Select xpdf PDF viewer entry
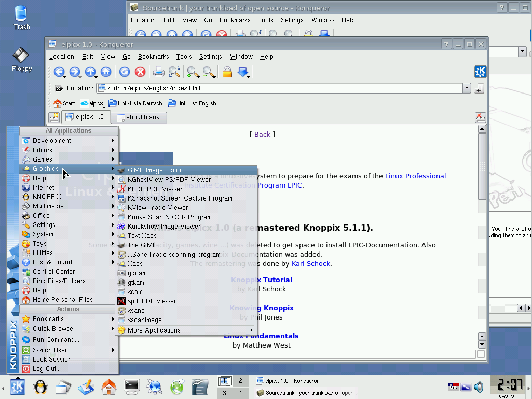 click(186, 301)
